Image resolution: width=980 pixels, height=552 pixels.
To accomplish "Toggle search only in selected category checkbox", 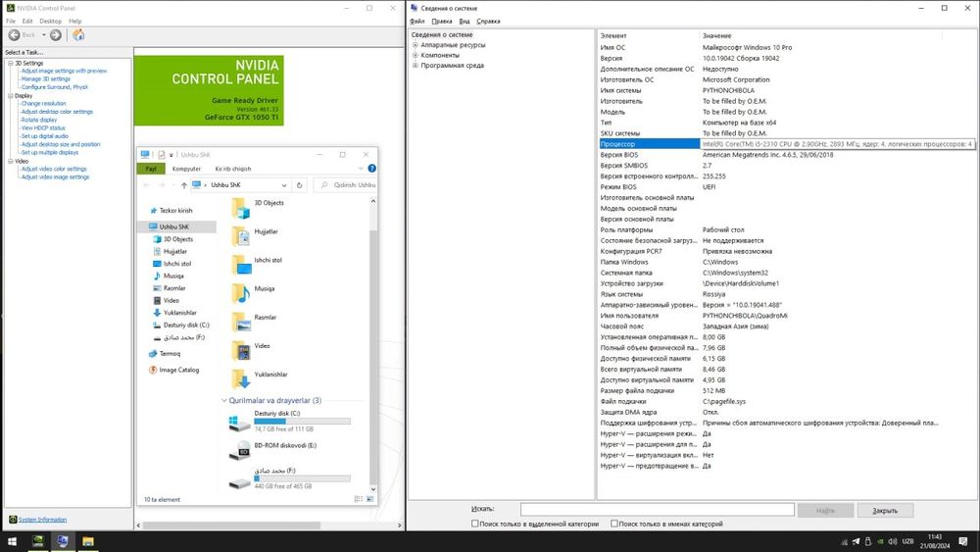I will (x=475, y=524).
